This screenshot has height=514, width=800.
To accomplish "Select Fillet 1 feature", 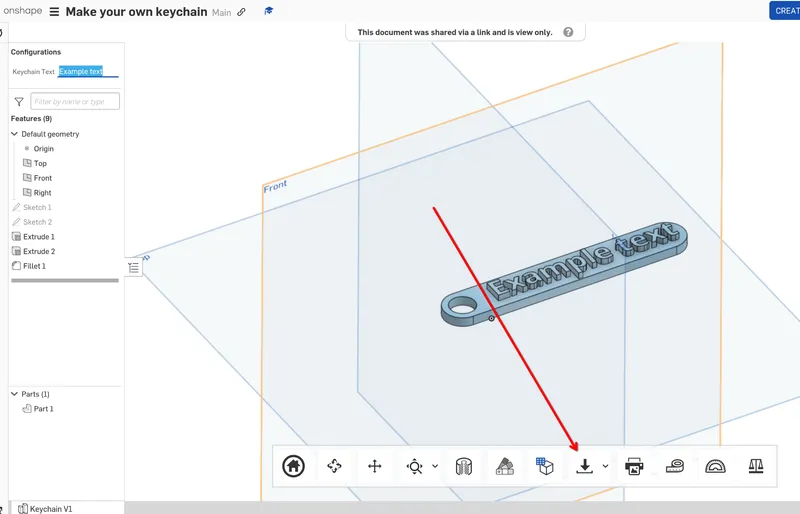I will 34,266.
